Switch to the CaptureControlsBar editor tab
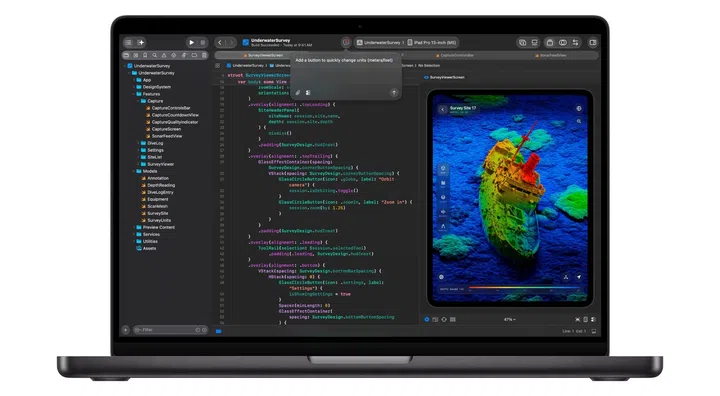Screen dimensions: 720x396 coord(455,56)
